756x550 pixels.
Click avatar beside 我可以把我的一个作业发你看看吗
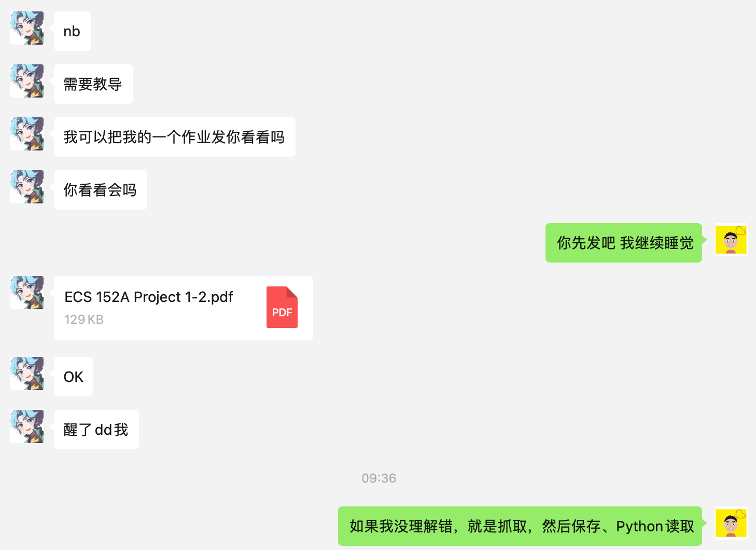(x=27, y=134)
